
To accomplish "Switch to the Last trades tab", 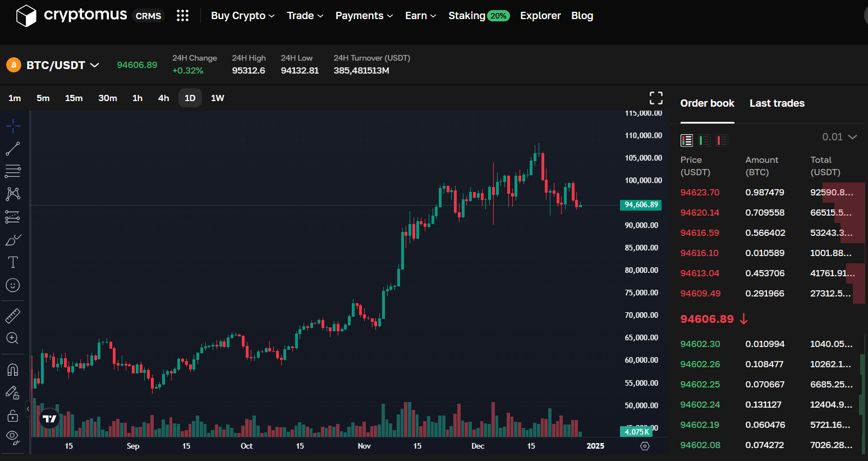I will pos(777,103).
